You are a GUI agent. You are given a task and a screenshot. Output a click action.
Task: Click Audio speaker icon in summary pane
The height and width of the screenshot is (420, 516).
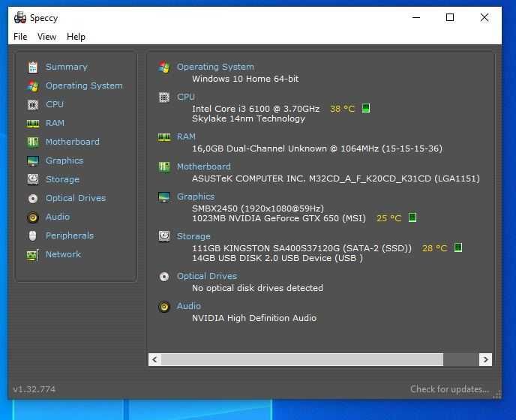[164, 307]
